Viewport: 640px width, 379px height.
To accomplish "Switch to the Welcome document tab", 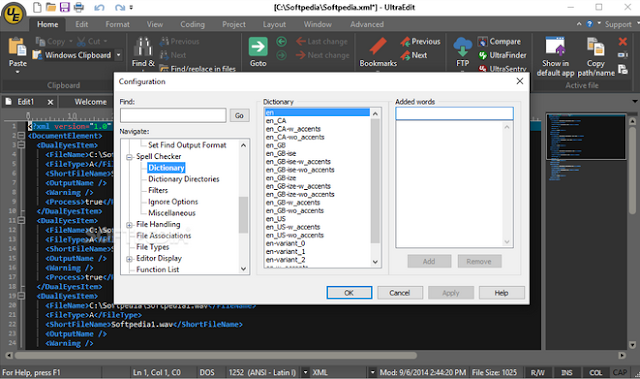I will (x=90, y=102).
